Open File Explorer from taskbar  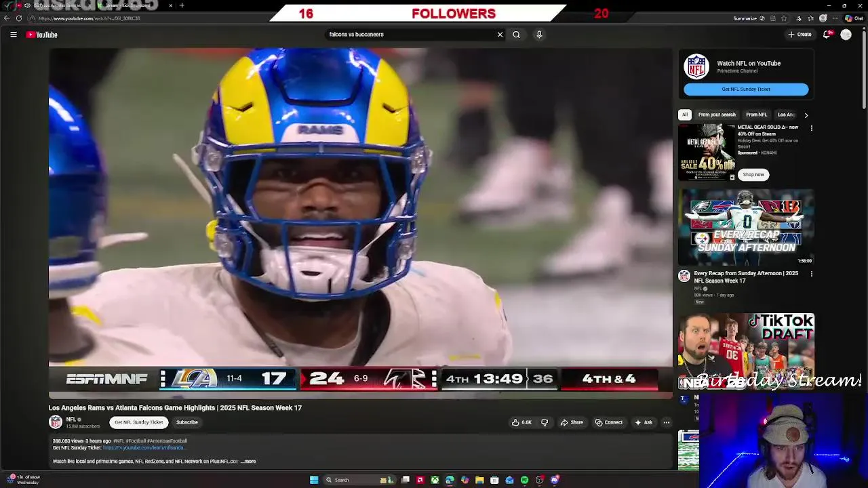coord(479,480)
